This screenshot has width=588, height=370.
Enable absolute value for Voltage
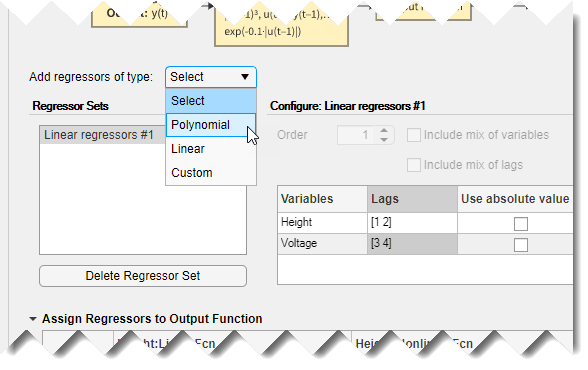point(520,245)
